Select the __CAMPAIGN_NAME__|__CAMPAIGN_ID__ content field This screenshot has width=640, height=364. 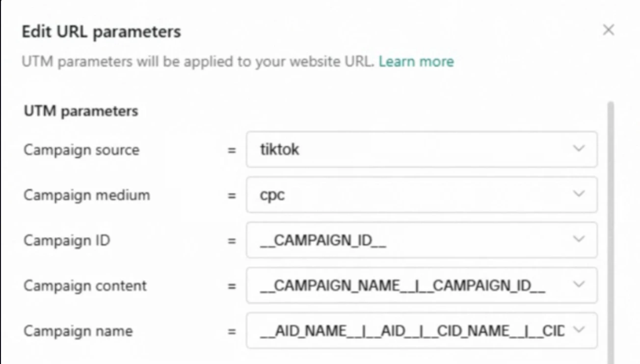(x=402, y=285)
